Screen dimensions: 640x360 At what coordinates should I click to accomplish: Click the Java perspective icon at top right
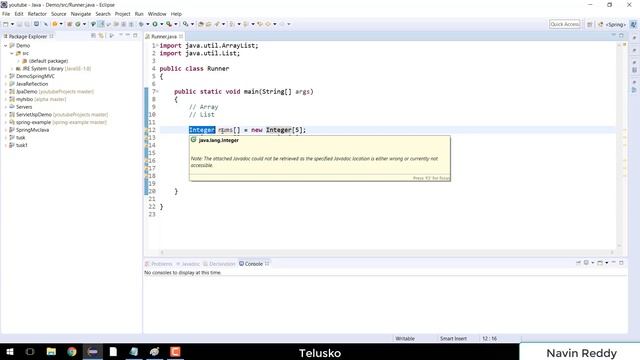(633, 24)
